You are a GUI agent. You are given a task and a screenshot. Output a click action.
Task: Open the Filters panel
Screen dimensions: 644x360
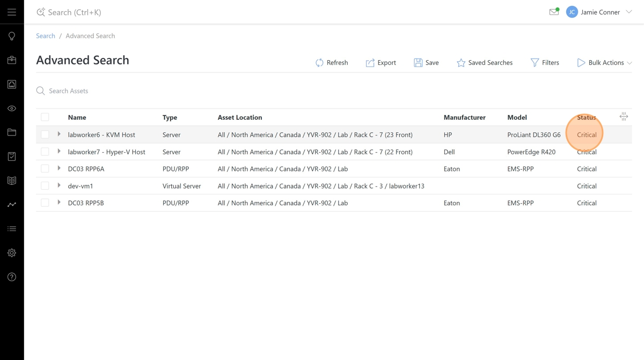[545, 63]
